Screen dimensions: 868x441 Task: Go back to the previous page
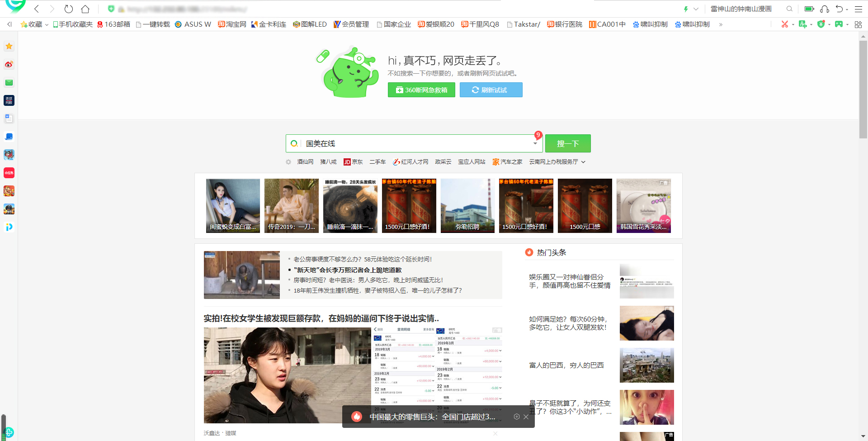pos(37,9)
